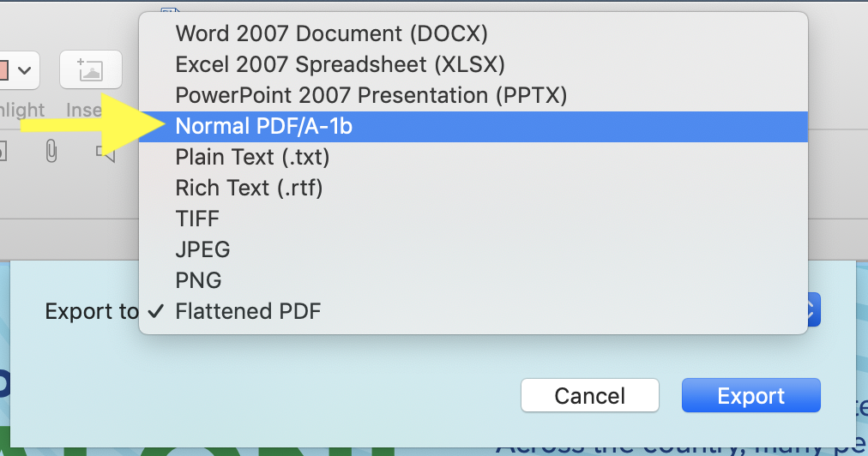Choose Plain Text (.txt) format
Screen dimensions: 868x456
pyautogui.click(x=252, y=158)
